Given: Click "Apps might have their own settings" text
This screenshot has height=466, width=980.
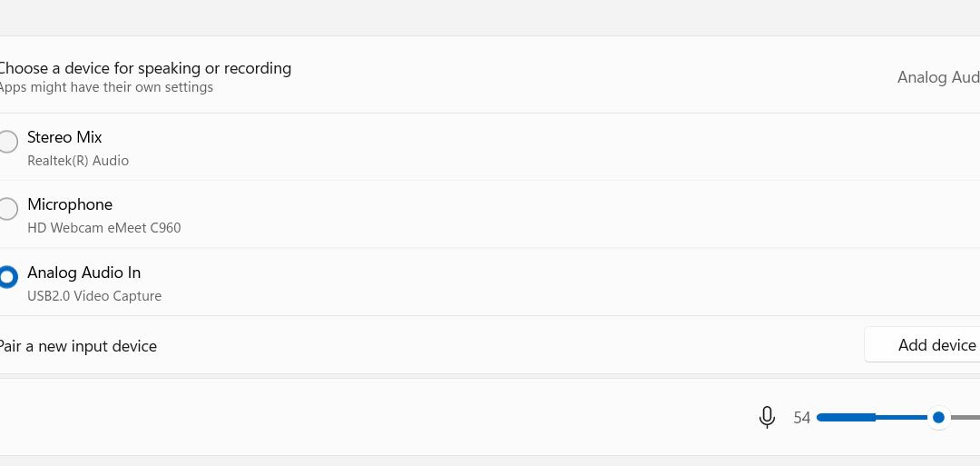Looking at the screenshot, I should (x=105, y=87).
